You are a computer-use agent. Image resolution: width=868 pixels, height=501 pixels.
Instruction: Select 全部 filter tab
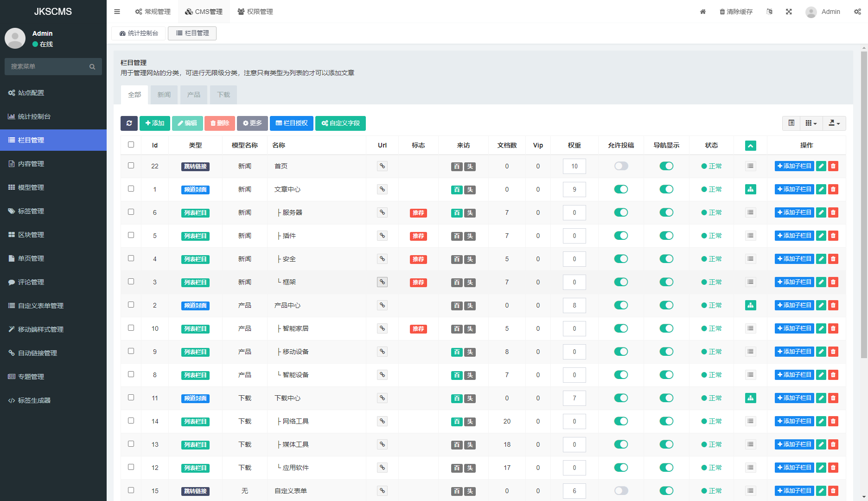(134, 95)
